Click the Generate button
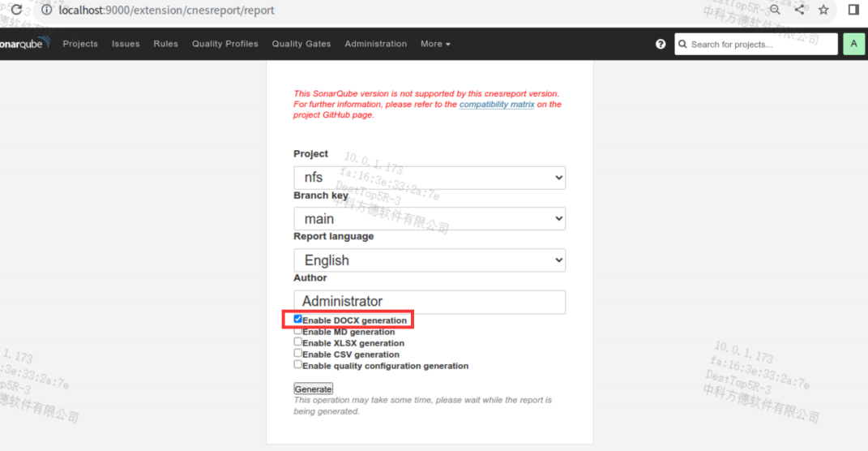This screenshot has height=451, width=868. [314, 389]
